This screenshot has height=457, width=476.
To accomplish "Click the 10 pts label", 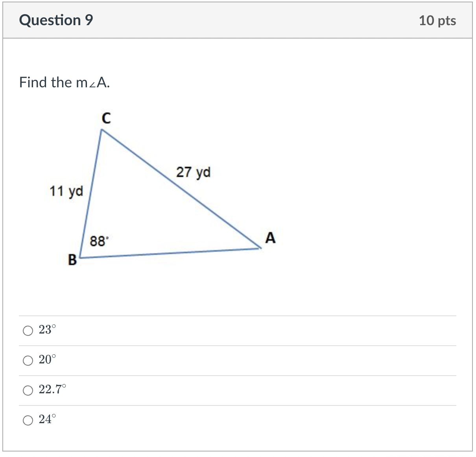I will [x=437, y=21].
